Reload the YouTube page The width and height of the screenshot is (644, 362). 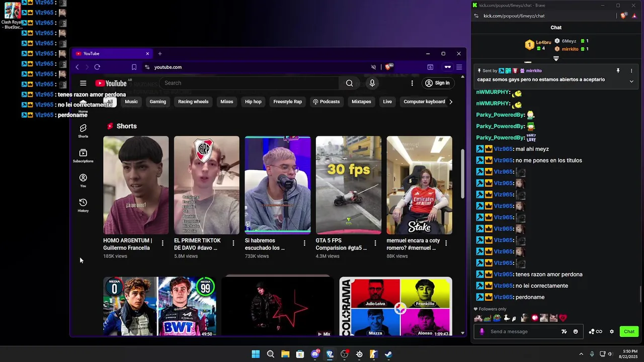pos(97,67)
